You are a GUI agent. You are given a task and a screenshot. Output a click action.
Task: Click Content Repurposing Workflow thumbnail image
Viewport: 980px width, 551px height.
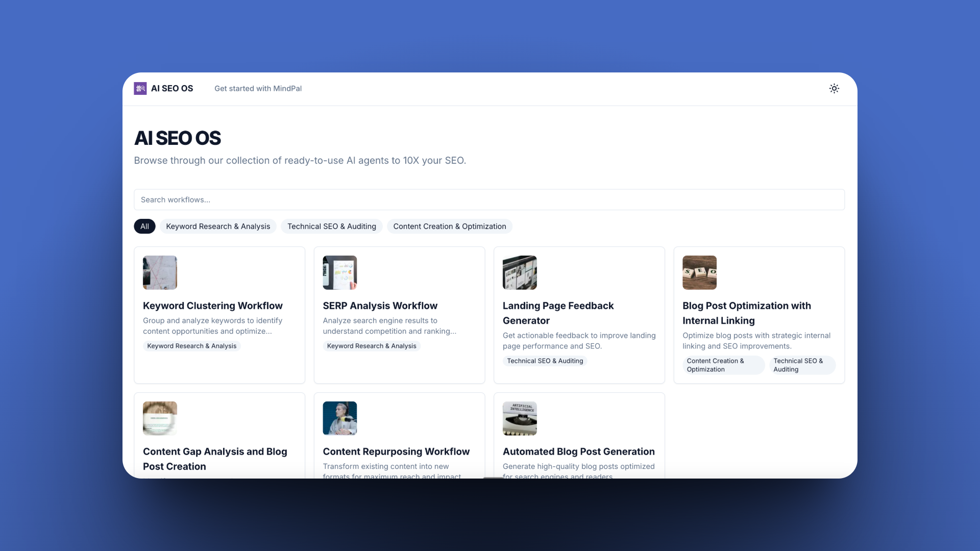point(339,418)
